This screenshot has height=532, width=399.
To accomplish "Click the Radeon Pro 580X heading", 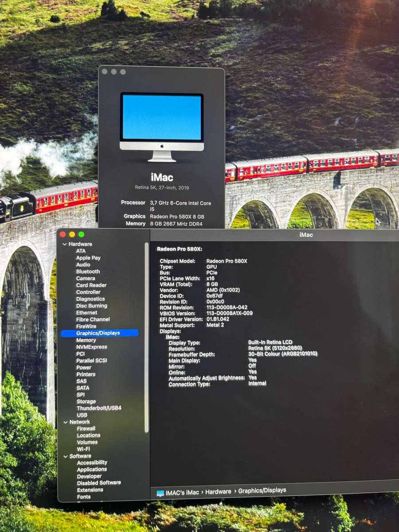I will click(x=180, y=249).
